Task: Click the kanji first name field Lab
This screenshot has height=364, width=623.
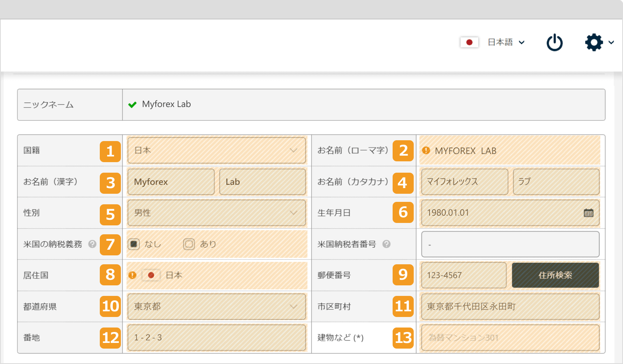Action: click(x=262, y=182)
